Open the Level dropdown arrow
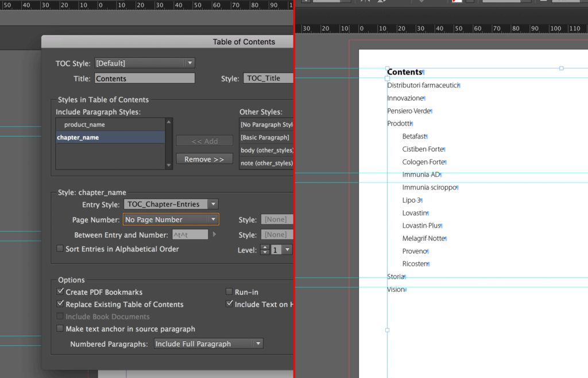 (288, 250)
